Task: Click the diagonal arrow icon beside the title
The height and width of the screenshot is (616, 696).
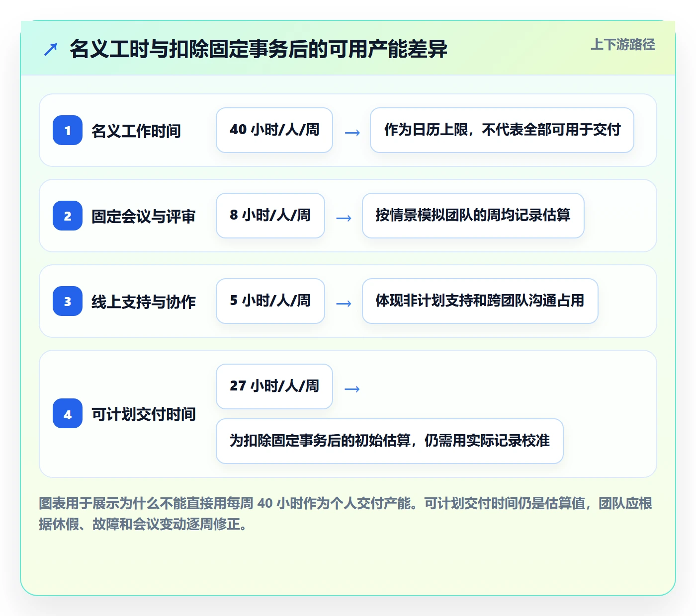Action: tap(51, 49)
